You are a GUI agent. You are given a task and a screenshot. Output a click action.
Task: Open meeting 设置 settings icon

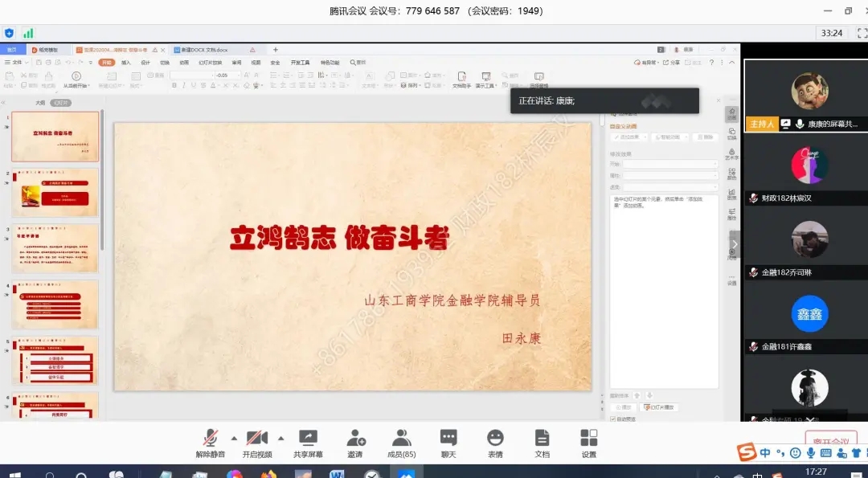point(589,438)
